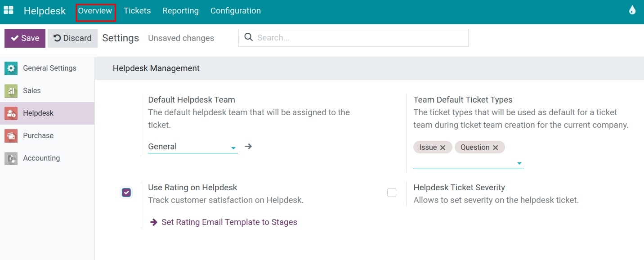Save the settings changes
This screenshot has width=644, height=260.
tap(25, 38)
